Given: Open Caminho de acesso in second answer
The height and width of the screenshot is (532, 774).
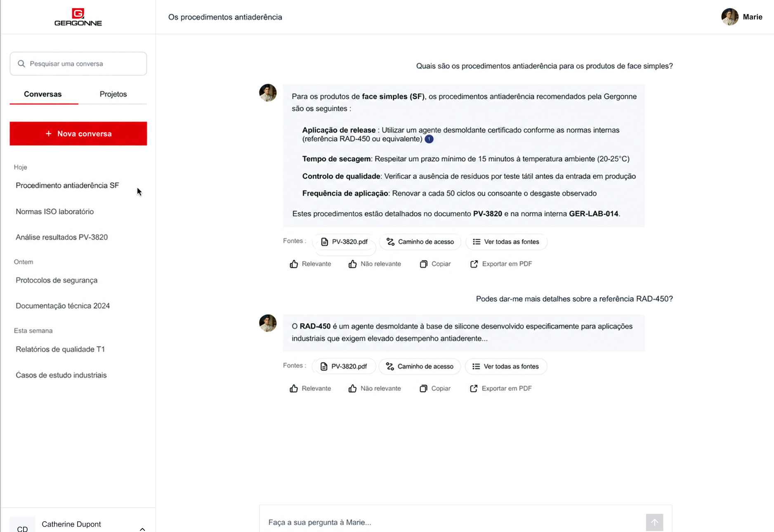Looking at the screenshot, I should tap(420, 366).
